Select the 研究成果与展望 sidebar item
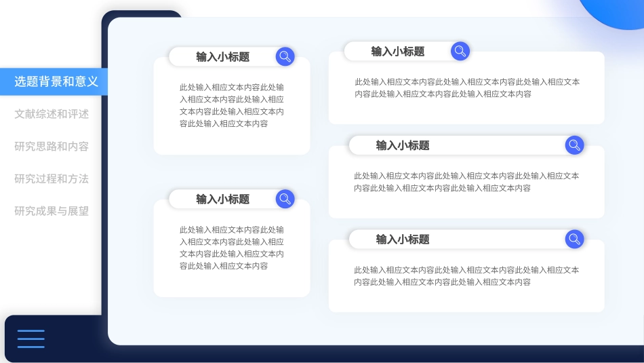Image resolution: width=644 pixels, height=363 pixels. 52,211
